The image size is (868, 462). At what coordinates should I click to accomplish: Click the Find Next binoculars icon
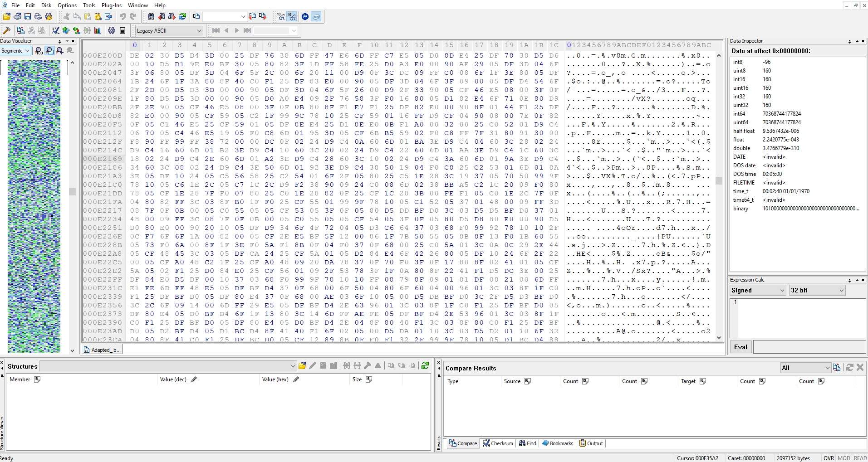[172, 17]
